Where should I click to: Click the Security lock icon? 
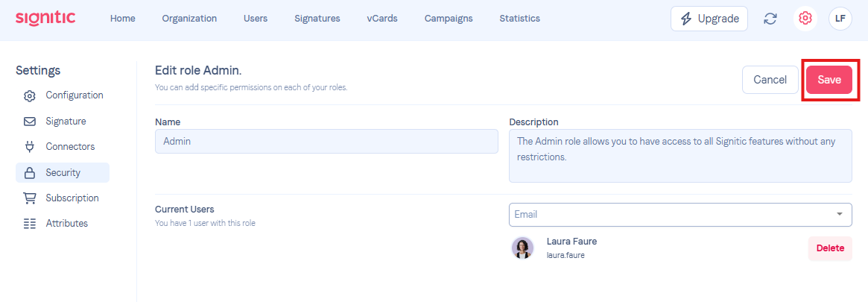point(30,173)
